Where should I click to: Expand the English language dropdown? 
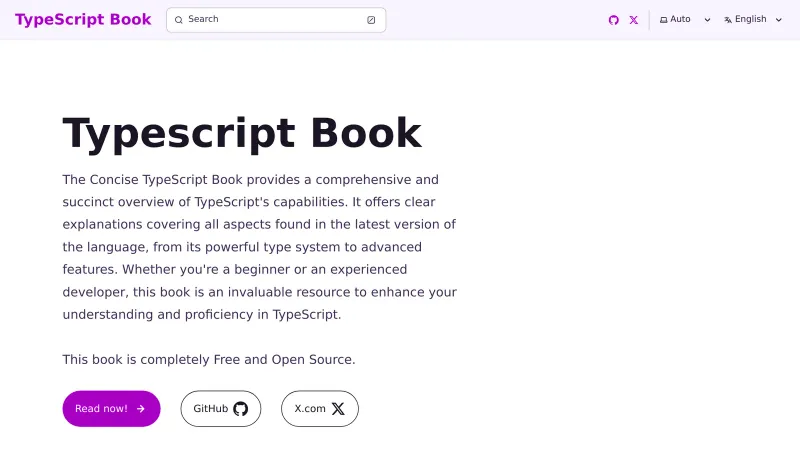click(x=752, y=20)
